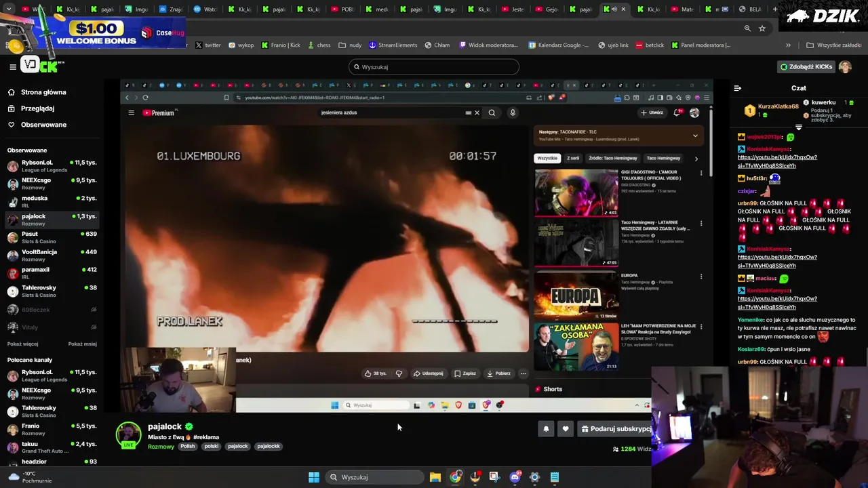Like the YouTube video 38 tys.
This screenshot has width=868, height=488.
point(375,373)
